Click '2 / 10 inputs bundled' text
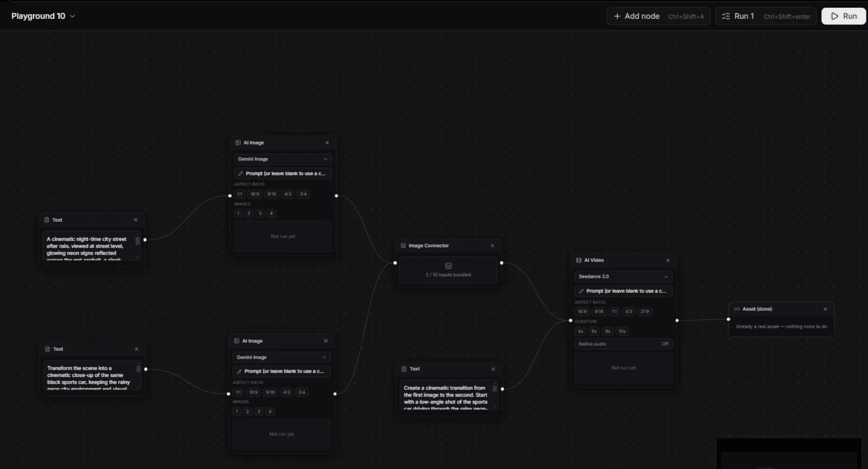868x469 pixels. 448,275
